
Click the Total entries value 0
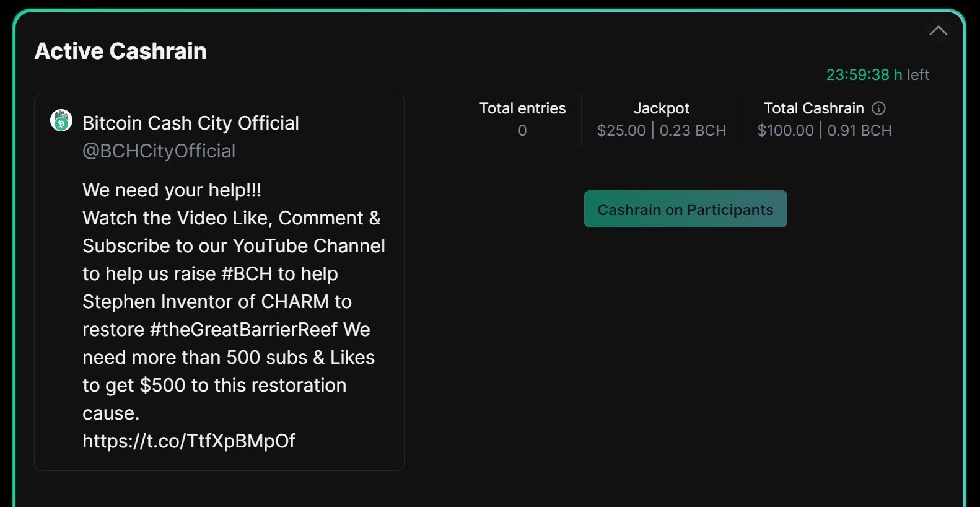(x=522, y=131)
